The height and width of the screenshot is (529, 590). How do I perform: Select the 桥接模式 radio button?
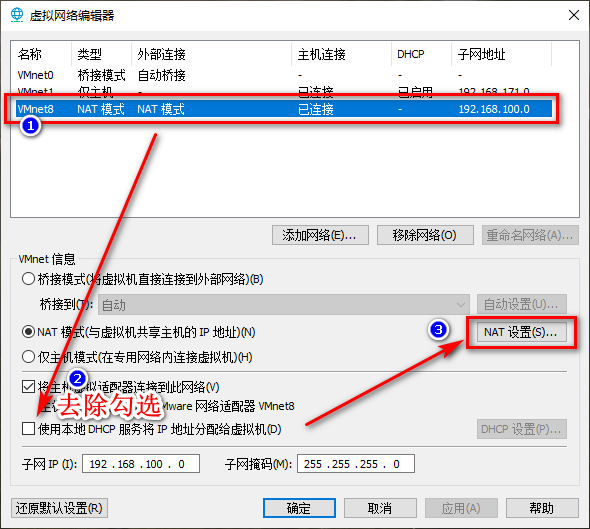point(29,279)
